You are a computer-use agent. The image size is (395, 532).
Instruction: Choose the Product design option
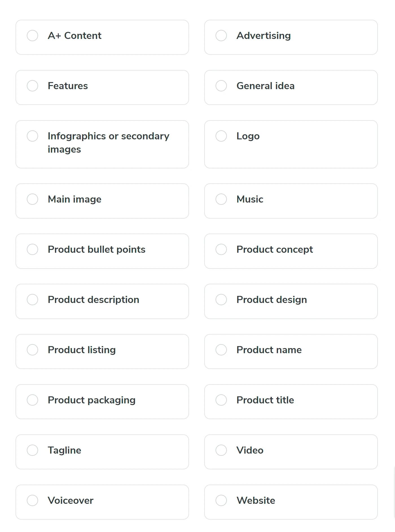221,300
